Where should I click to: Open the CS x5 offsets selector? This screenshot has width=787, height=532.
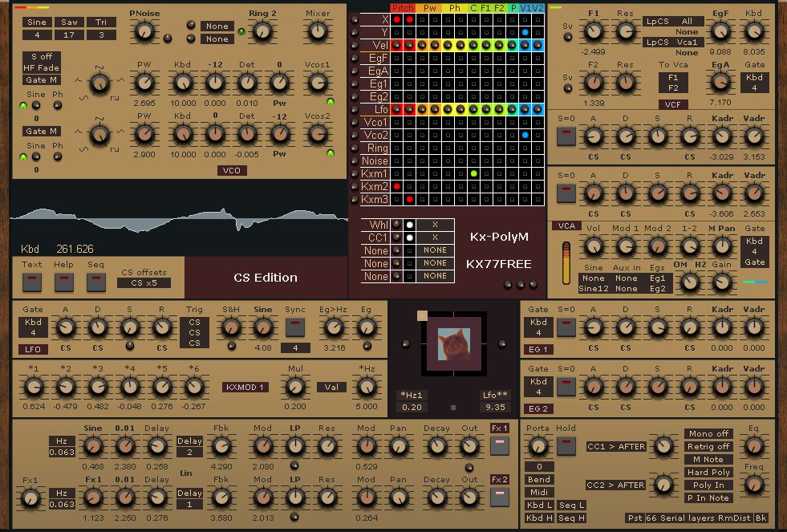[144, 283]
